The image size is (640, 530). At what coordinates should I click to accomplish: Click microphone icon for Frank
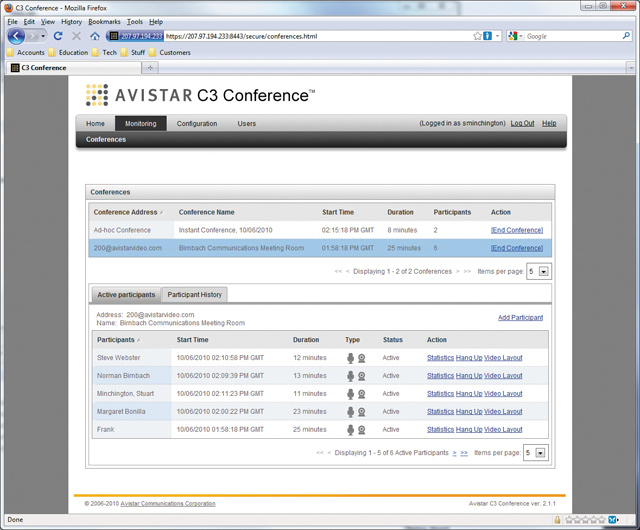[x=350, y=430]
